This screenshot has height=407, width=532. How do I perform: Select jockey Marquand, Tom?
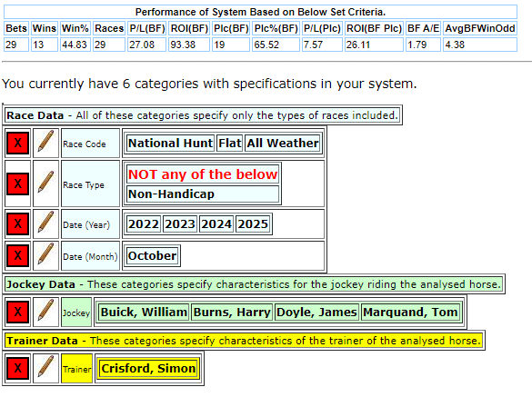(x=410, y=313)
